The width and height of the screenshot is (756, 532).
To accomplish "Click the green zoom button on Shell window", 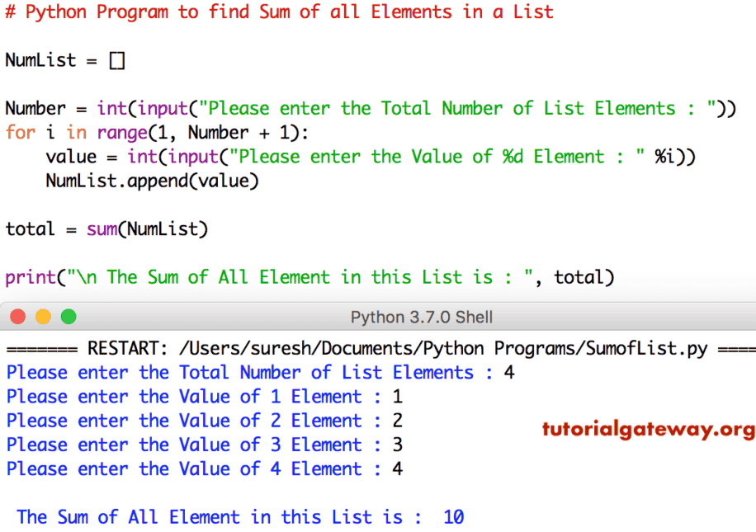I will coord(69,316).
